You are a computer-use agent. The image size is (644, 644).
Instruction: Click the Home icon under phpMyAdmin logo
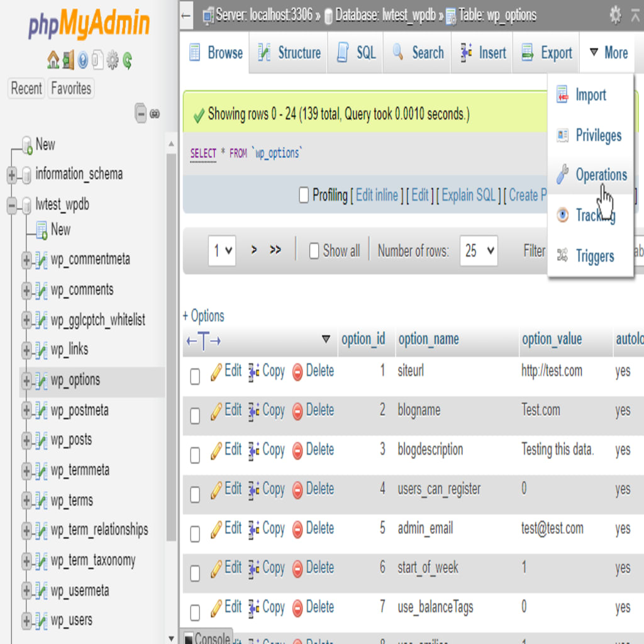coord(53,60)
